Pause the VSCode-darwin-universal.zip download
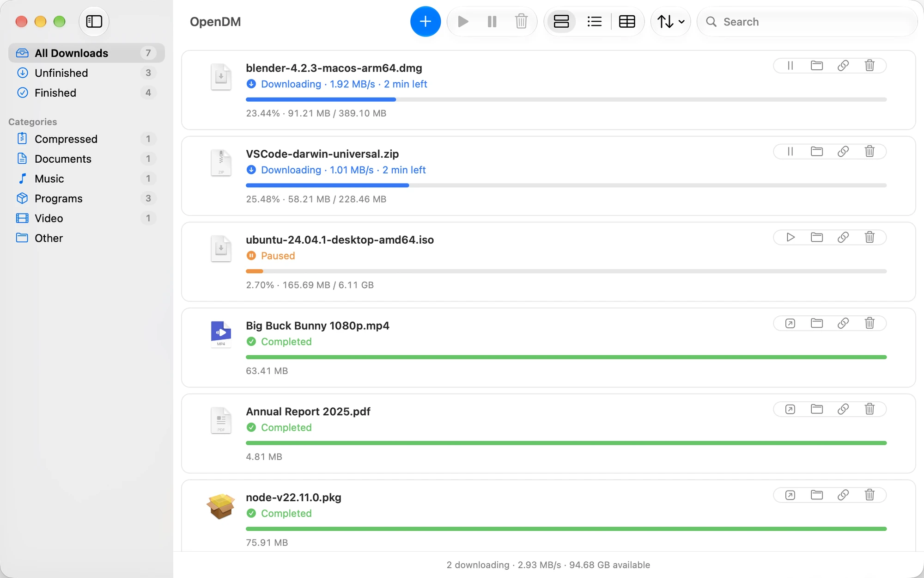This screenshot has height=578, width=924. (x=790, y=152)
